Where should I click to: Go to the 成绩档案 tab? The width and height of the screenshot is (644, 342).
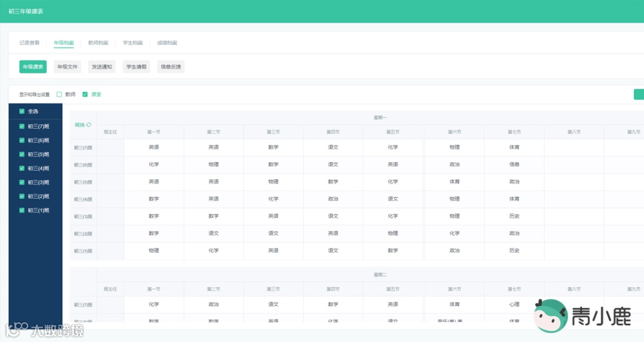point(167,43)
